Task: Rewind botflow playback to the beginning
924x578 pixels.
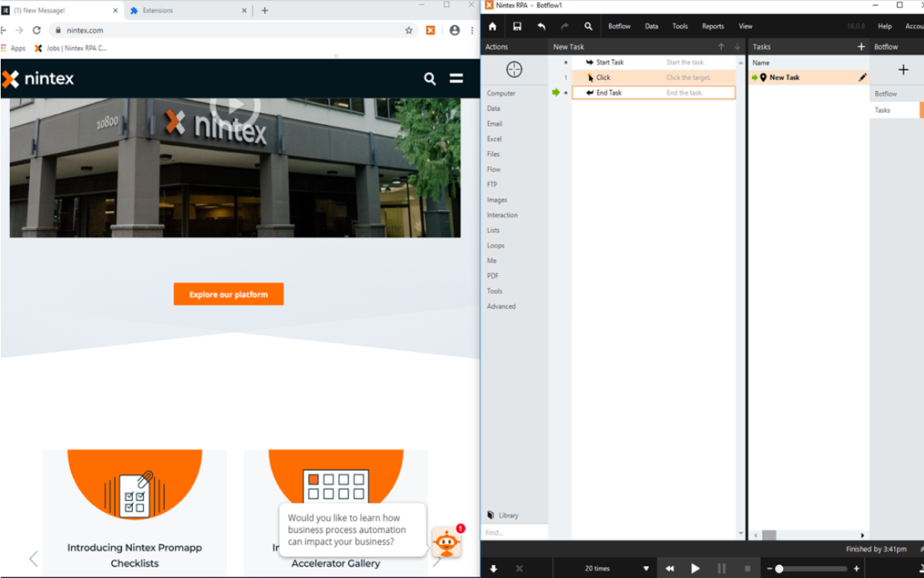Action: [x=669, y=569]
